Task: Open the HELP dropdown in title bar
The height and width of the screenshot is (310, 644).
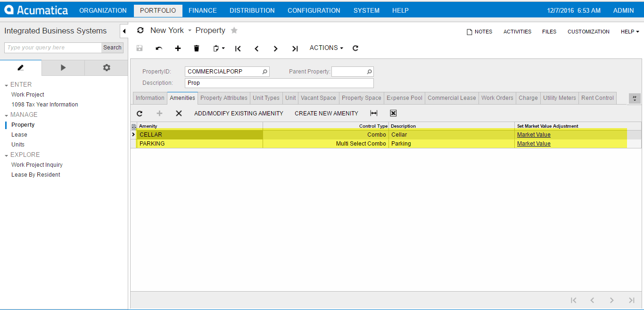Action: point(630,32)
